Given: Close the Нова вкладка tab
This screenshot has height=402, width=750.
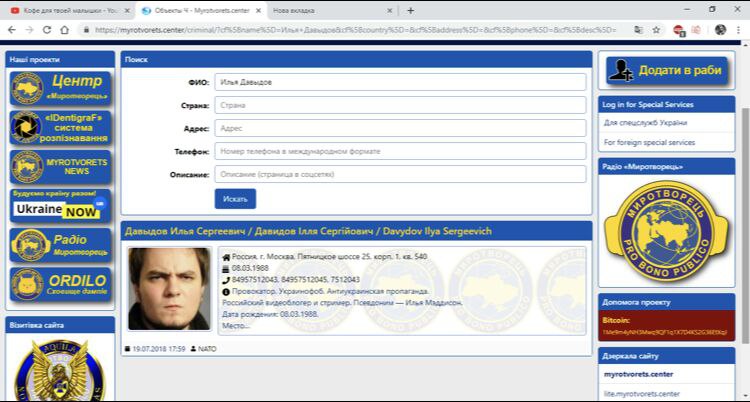Looking at the screenshot, I should [389, 11].
